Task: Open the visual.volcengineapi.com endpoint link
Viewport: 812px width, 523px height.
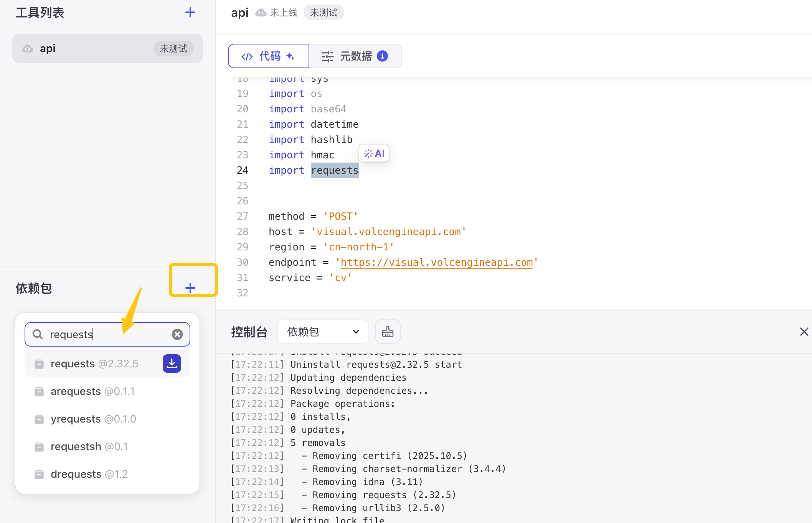Action: 436,262
